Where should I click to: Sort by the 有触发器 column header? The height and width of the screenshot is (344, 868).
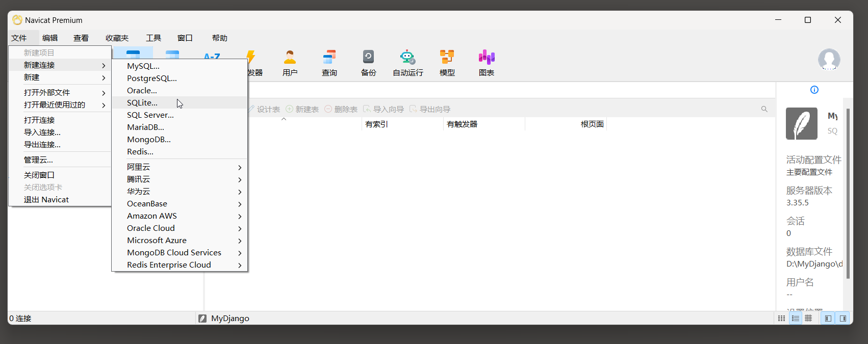point(484,124)
